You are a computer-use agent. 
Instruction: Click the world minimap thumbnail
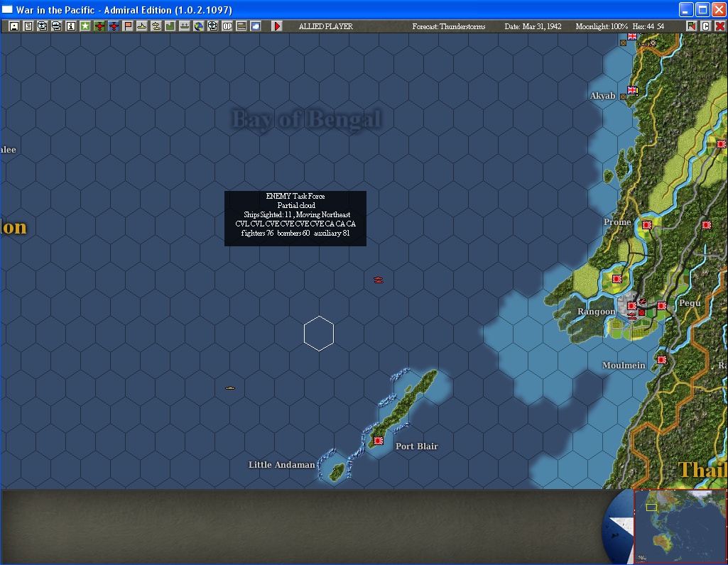[680, 527]
